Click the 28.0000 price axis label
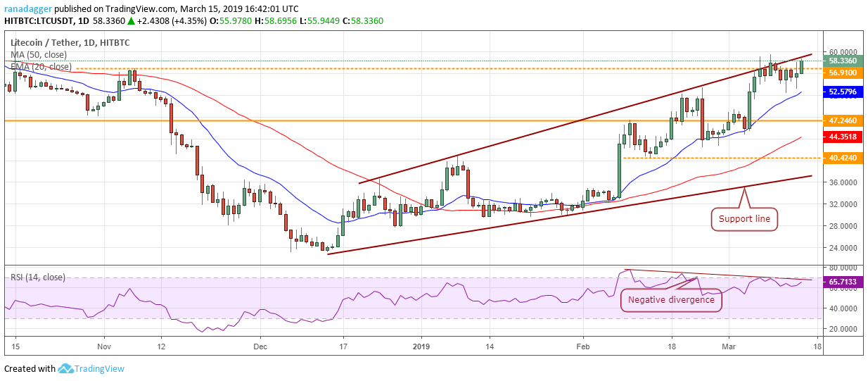 pyautogui.click(x=843, y=225)
